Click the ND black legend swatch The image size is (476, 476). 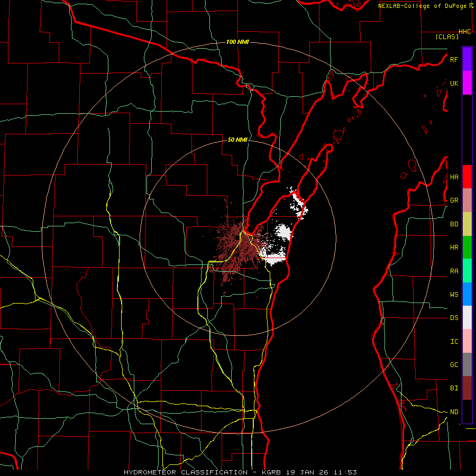tap(467, 411)
